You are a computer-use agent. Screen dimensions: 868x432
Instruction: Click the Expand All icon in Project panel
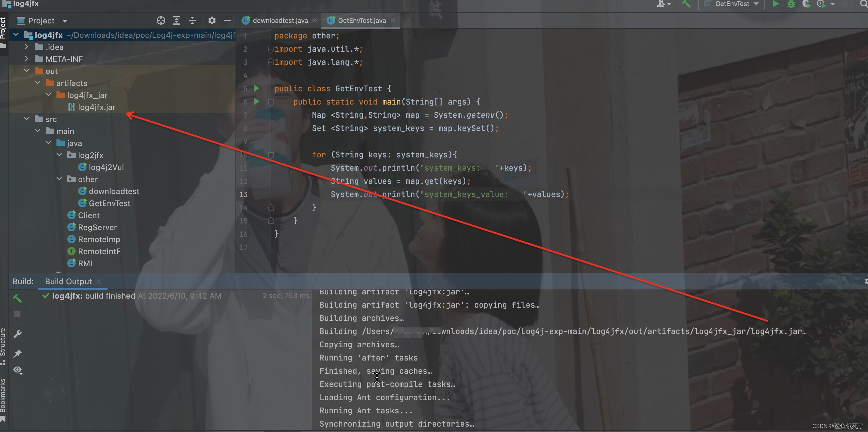pos(176,20)
